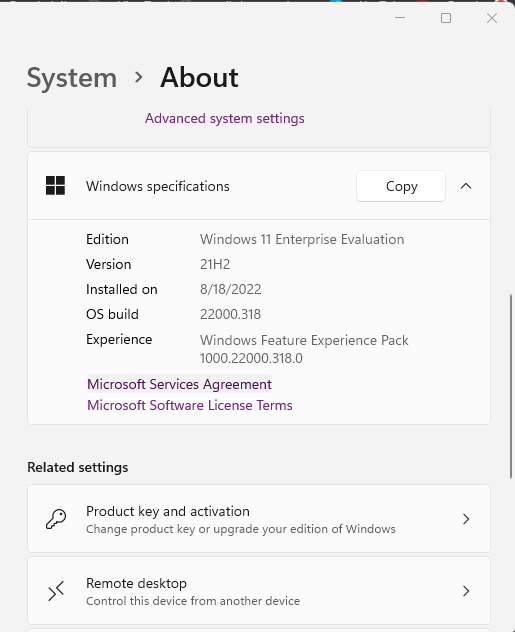Click the install date 8/18/2022

pyautogui.click(x=231, y=289)
